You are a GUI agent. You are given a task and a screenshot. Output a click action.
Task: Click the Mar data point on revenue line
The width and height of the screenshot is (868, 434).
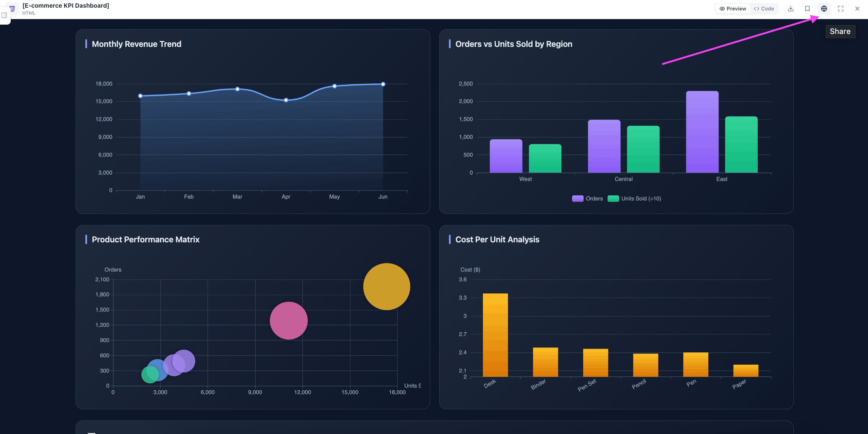click(x=237, y=89)
